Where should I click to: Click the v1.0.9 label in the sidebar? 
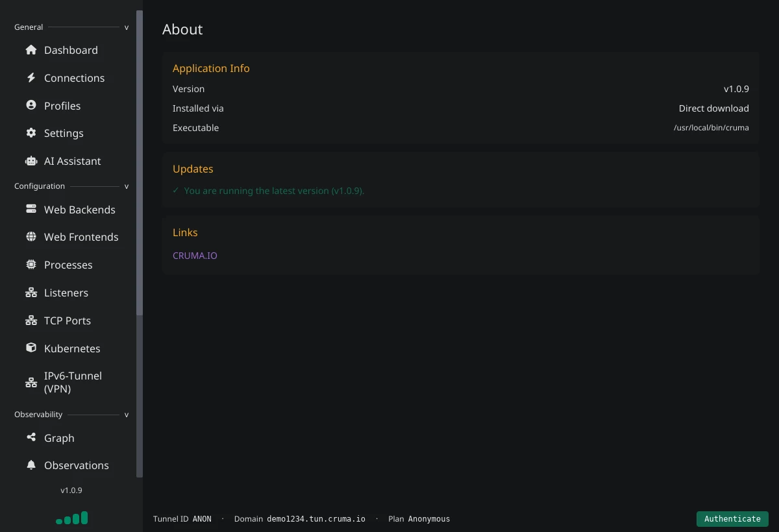71,490
